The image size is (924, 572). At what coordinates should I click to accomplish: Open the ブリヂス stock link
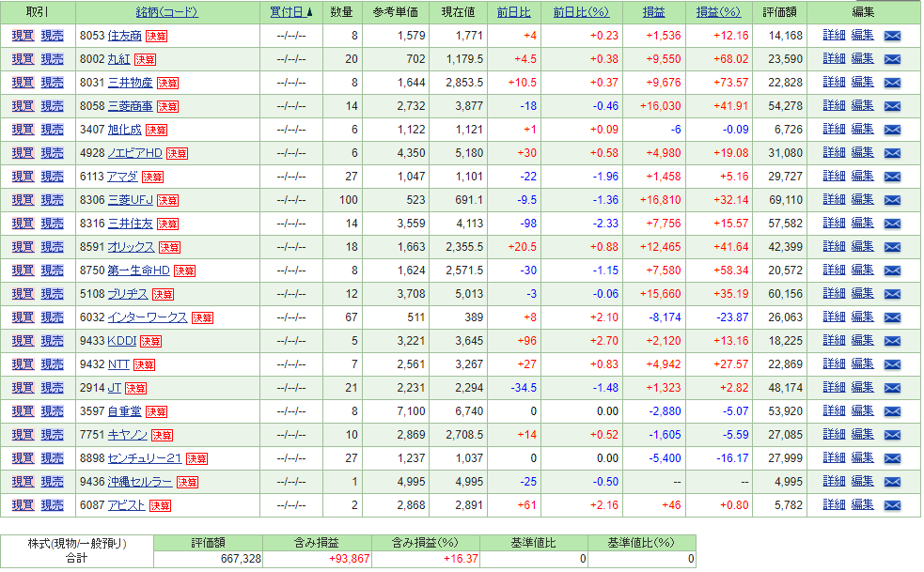click(127, 294)
